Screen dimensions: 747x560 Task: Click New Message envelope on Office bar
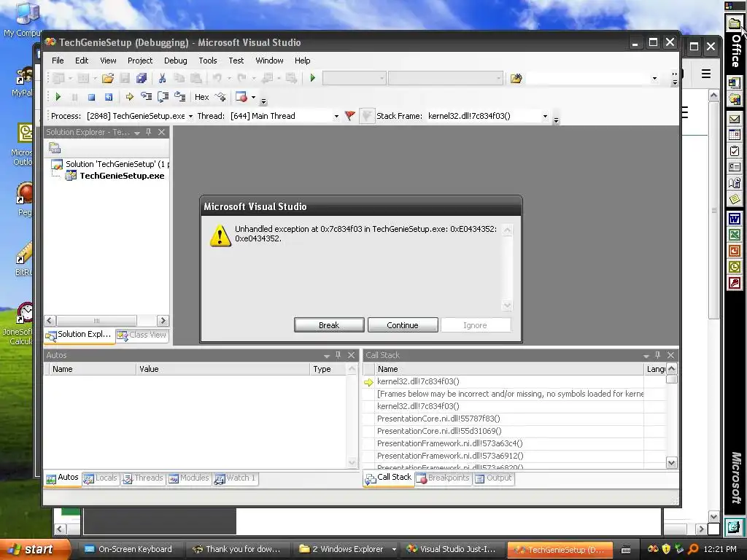735,119
